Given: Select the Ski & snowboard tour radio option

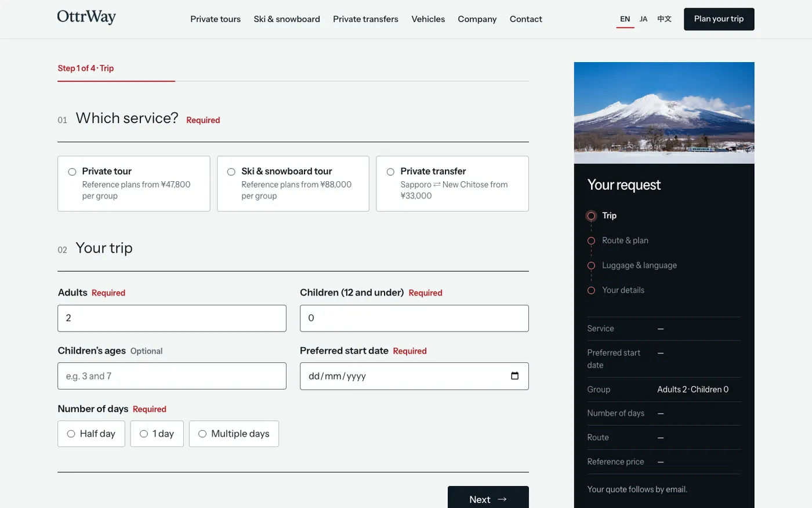Looking at the screenshot, I should (293, 183).
